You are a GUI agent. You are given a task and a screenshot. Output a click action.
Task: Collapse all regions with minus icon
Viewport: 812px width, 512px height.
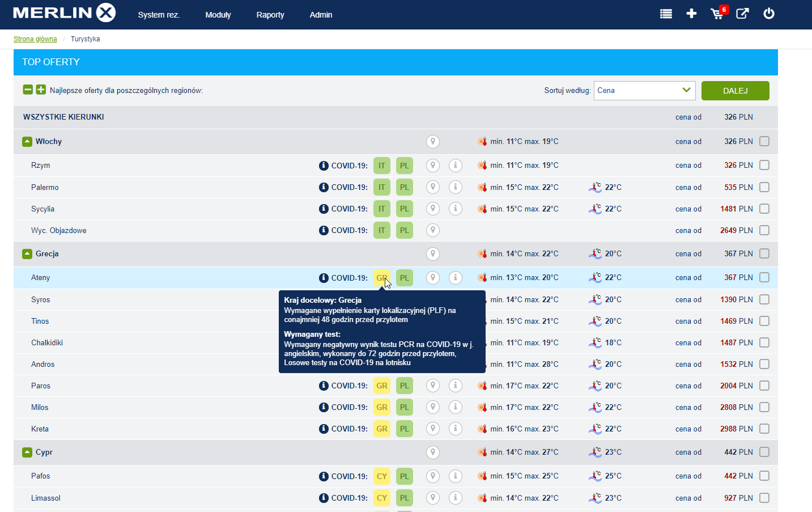point(28,90)
